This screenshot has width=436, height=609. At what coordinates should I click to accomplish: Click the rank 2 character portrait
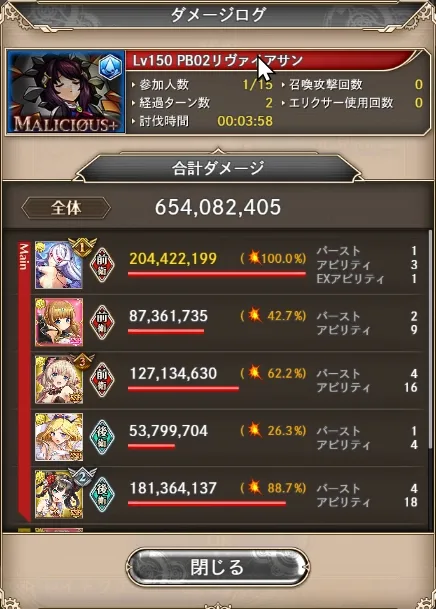click(x=59, y=494)
